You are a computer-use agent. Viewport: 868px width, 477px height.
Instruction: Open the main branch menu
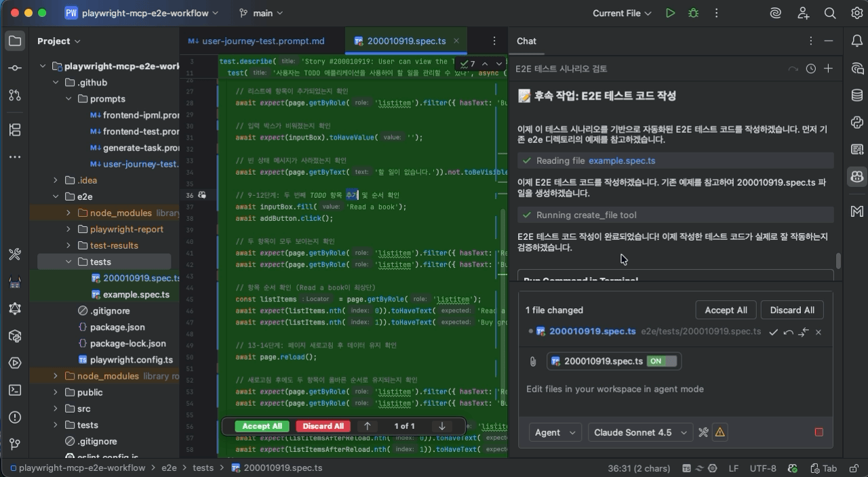(x=261, y=13)
